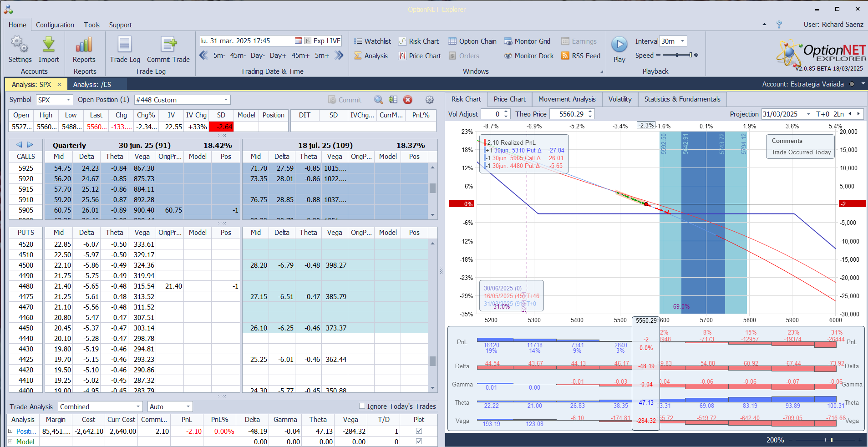Open the Monitor Grid window

pos(527,41)
